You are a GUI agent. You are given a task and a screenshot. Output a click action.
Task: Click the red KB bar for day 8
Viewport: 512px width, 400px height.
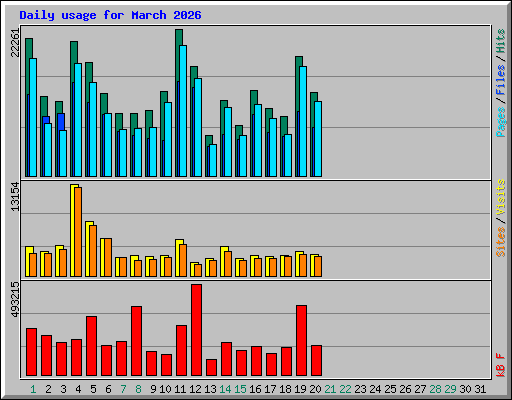(136, 341)
